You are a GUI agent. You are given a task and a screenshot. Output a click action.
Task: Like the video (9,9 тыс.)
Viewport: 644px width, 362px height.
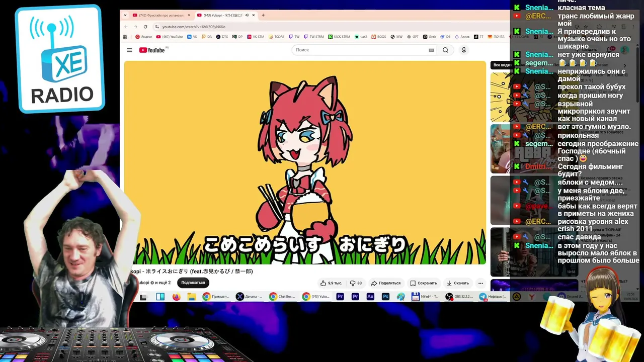(x=331, y=283)
